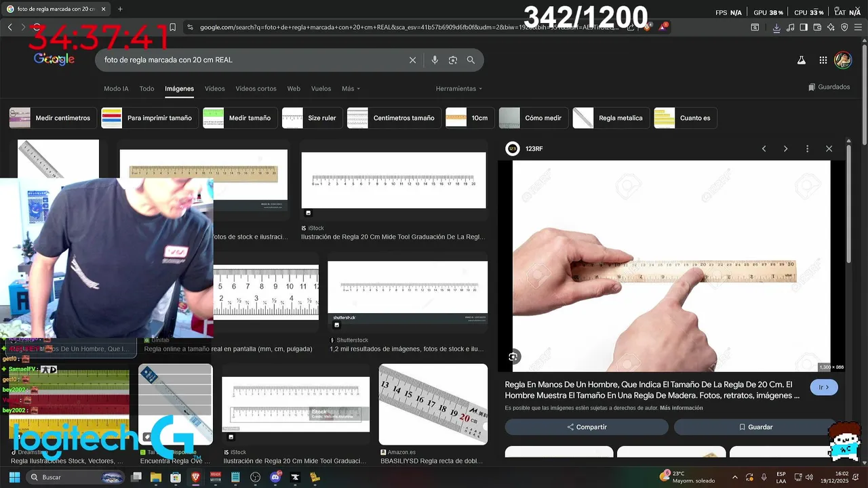
Task: Close the 123RF image preview panel
Action: point(829,148)
